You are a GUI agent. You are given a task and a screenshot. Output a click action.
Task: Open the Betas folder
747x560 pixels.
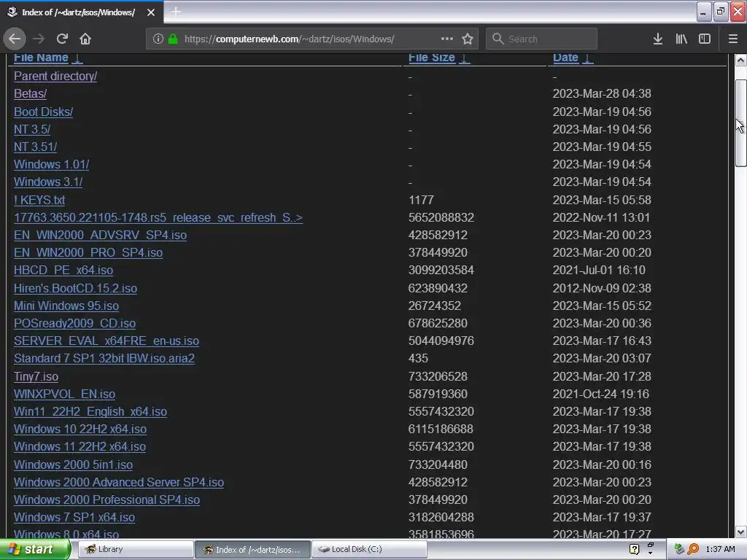pos(30,94)
